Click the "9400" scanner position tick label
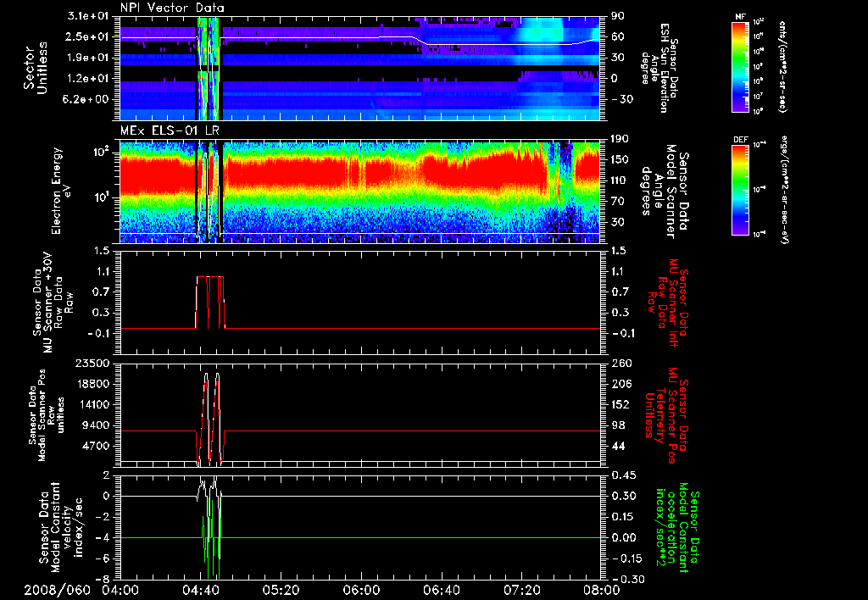This screenshot has height=600, width=868. (97, 425)
